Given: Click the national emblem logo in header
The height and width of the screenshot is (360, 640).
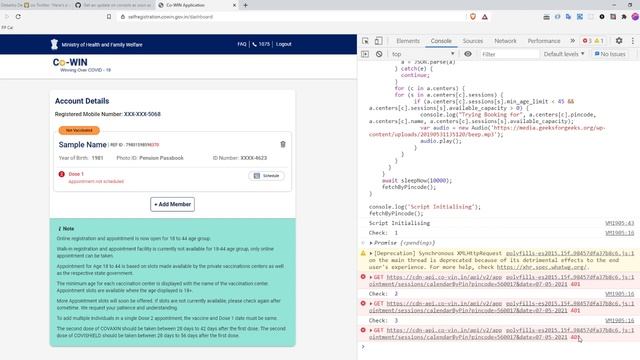Looking at the screenshot, I should click(x=54, y=44).
